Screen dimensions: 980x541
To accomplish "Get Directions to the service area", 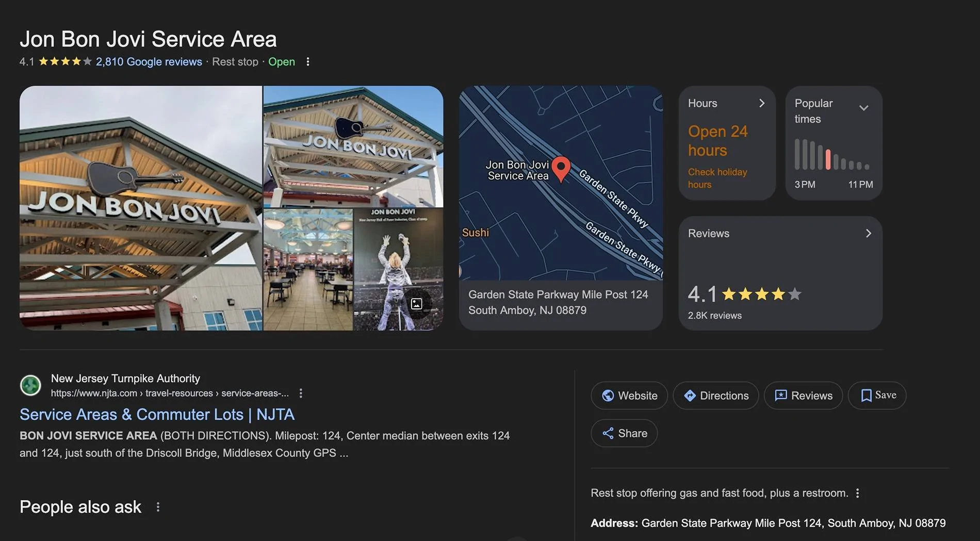I will [x=716, y=396].
